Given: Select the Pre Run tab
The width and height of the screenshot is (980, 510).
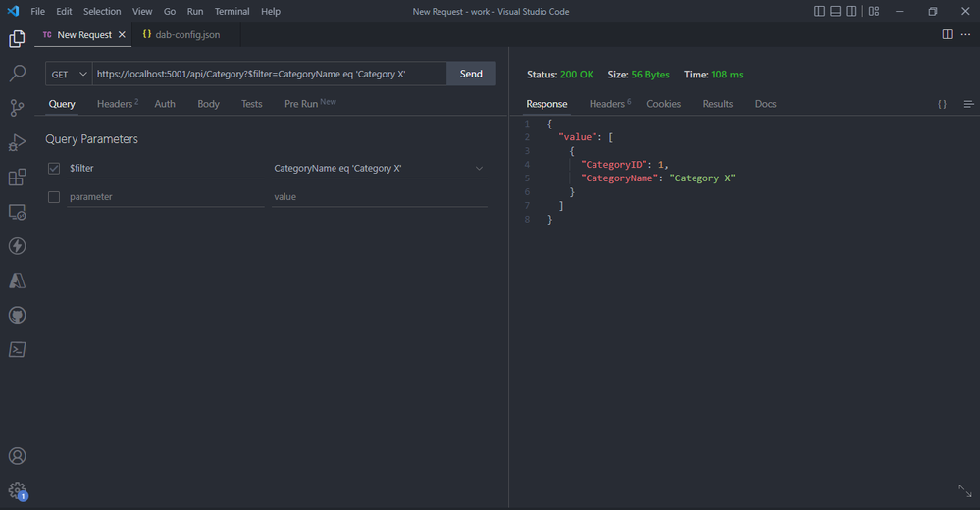Looking at the screenshot, I should 310,104.
